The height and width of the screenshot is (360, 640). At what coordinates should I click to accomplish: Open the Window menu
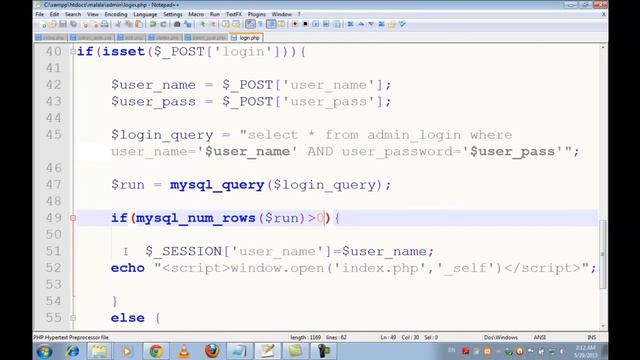pos(282,14)
